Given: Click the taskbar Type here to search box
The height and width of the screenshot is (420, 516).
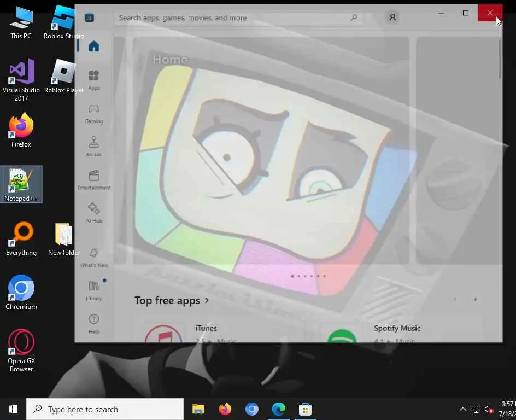Looking at the screenshot, I should (x=105, y=409).
